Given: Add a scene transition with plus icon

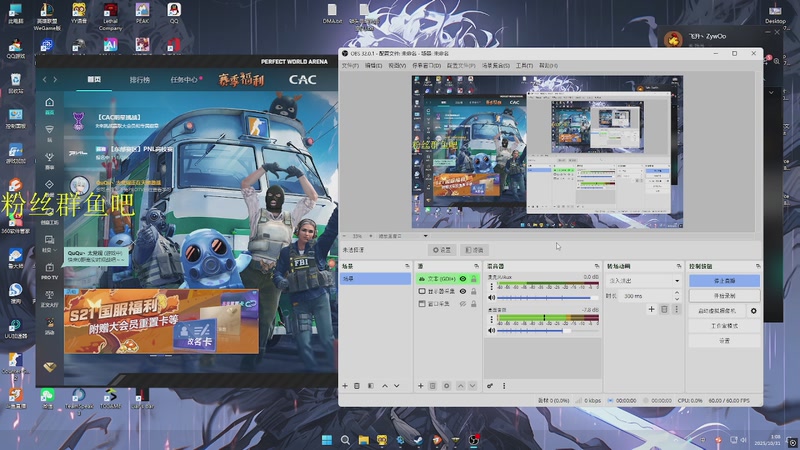Looking at the screenshot, I should [652, 309].
